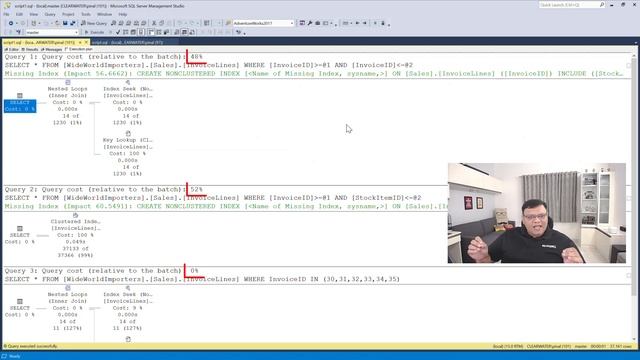The width and height of the screenshot is (640, 360).
Task: Switch to the Results pane tab
Action: (x=30, y=49)
